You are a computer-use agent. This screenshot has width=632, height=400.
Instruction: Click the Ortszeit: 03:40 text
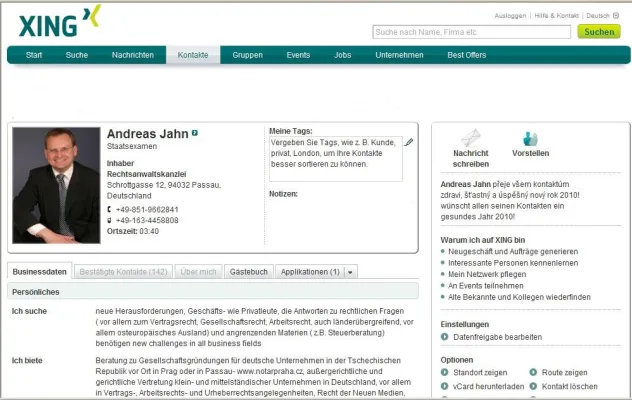133,231
